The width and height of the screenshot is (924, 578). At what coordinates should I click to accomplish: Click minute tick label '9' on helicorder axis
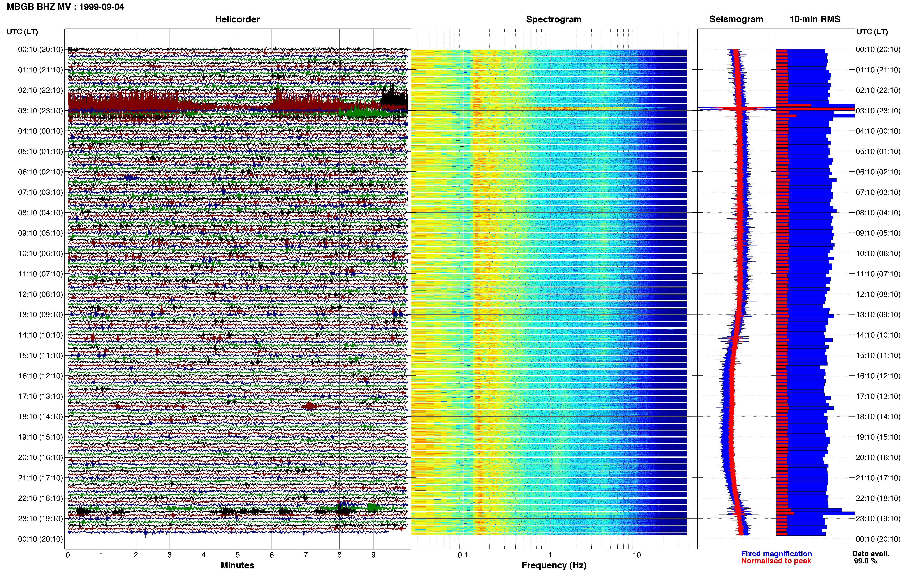tap(373, 555)
